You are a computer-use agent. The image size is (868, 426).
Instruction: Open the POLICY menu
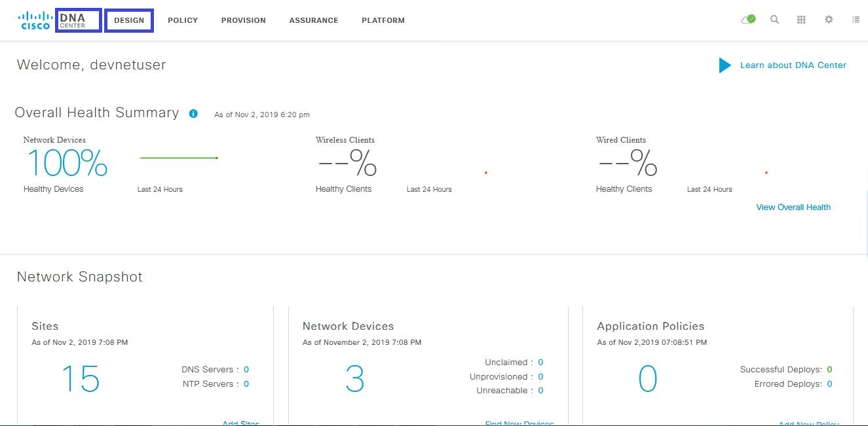(x=182, y=20)
